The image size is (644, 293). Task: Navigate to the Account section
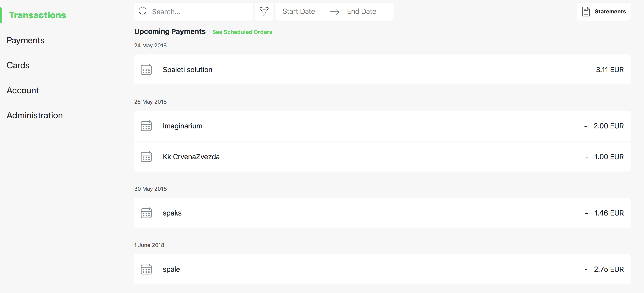tap(23, 90)
